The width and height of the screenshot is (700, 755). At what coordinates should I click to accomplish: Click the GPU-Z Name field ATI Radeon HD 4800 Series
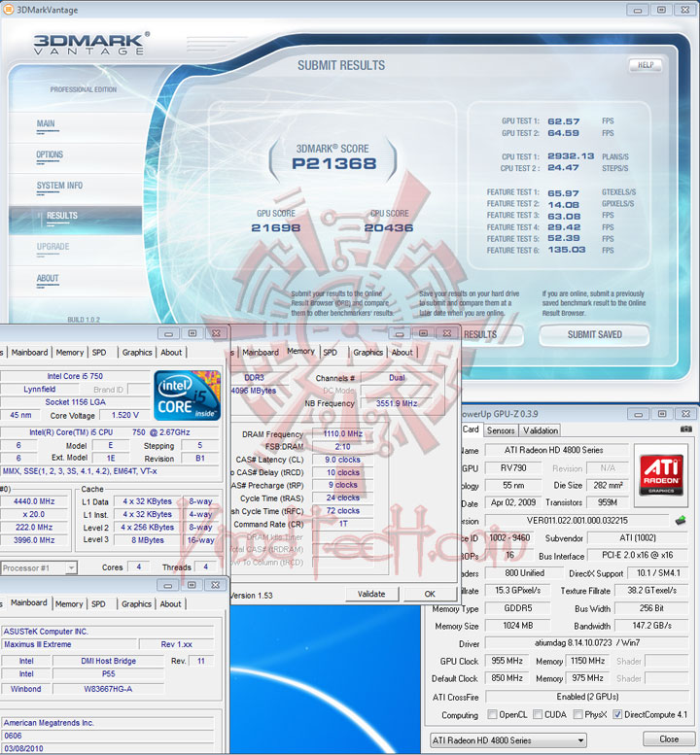click(x=554, y=450)
